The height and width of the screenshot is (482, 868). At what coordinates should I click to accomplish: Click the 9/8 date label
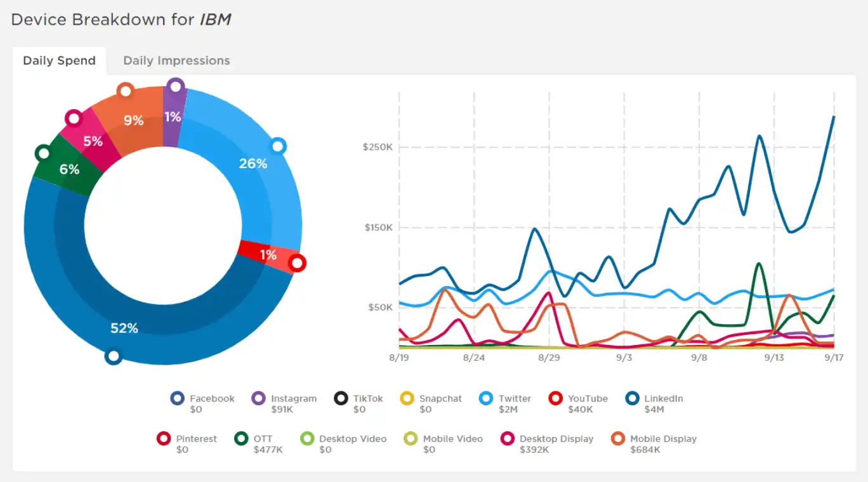point(699,358)
